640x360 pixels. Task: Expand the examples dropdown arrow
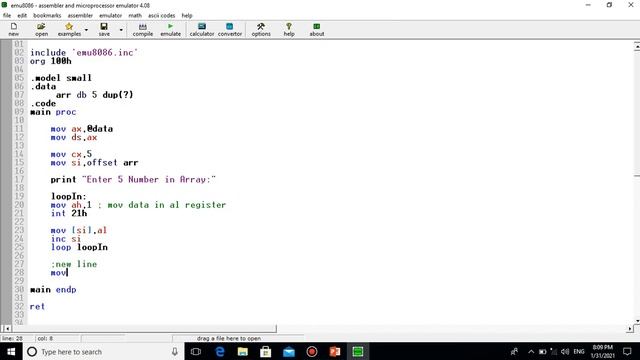[86, 30]
